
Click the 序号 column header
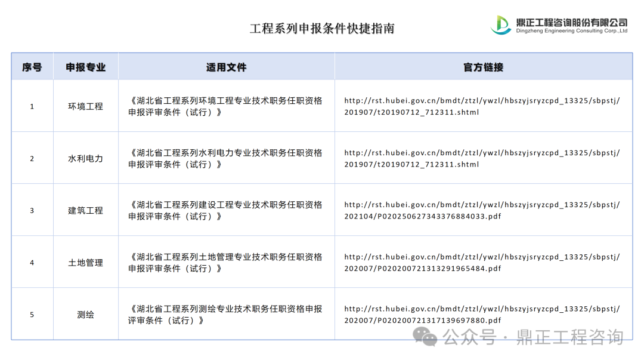pos(32,67)
